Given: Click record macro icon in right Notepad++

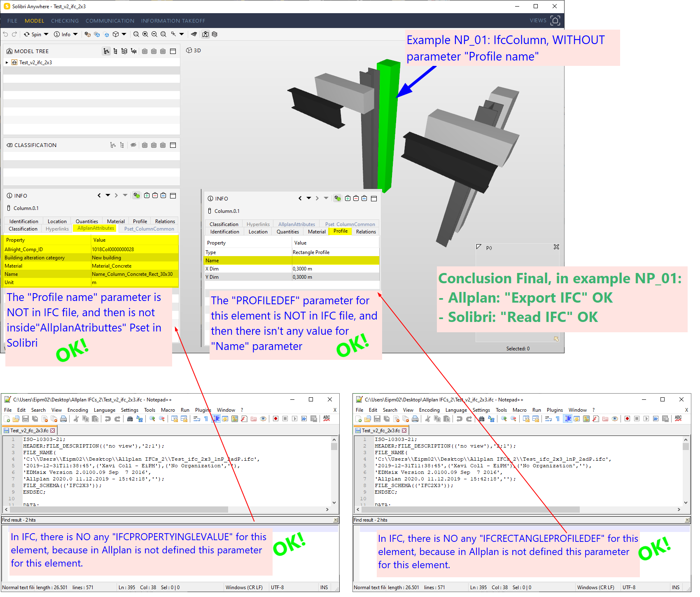Looking at the screenshot, I should tap(627, 419).
